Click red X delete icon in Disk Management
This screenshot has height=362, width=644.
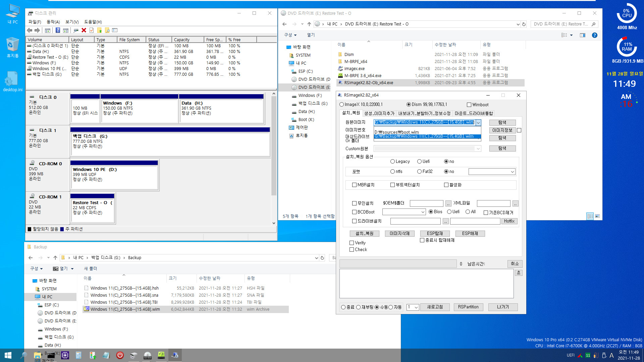point(84,31)
